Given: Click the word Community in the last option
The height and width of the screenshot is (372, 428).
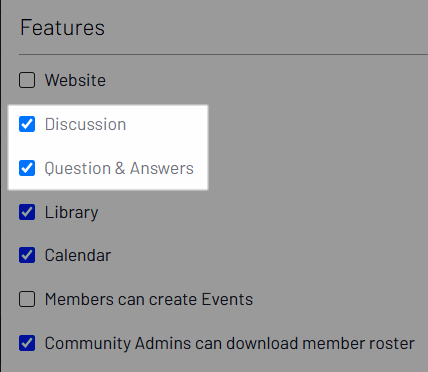Looking at the screenshot, I should 88,344.
